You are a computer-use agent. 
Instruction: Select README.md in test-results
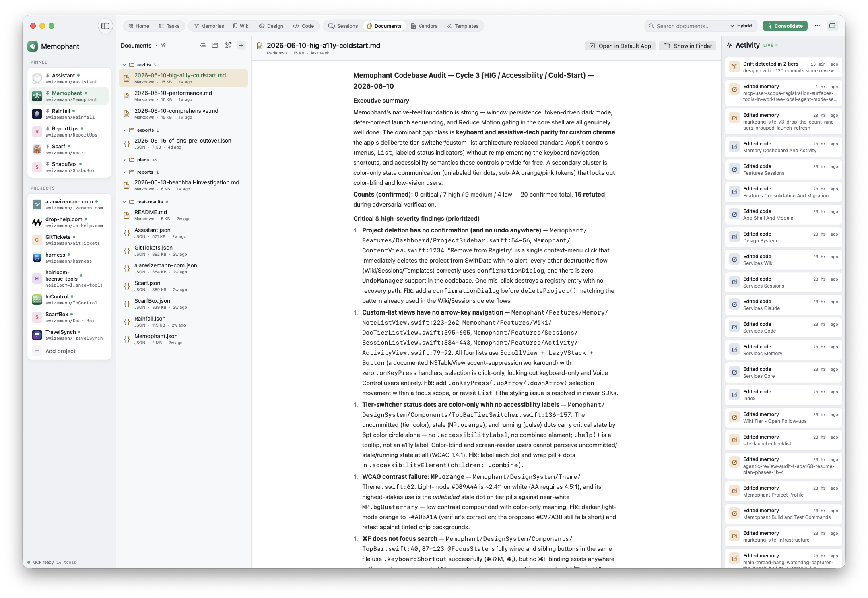pyautogui.click(x=183, y=215)
